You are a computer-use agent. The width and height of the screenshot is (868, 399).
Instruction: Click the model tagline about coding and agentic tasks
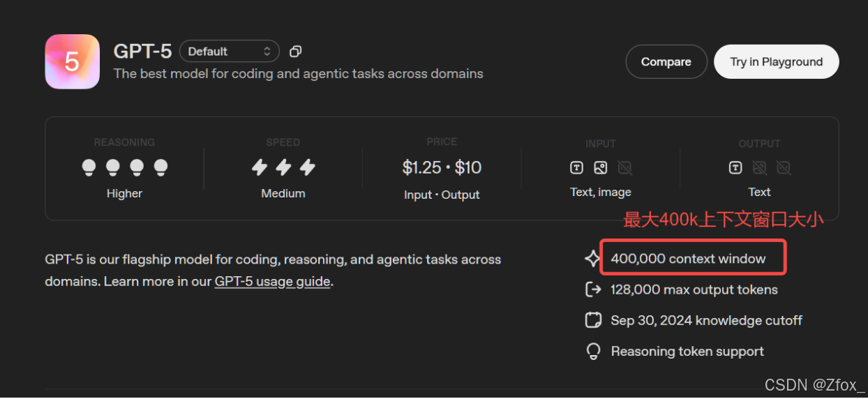298,73
